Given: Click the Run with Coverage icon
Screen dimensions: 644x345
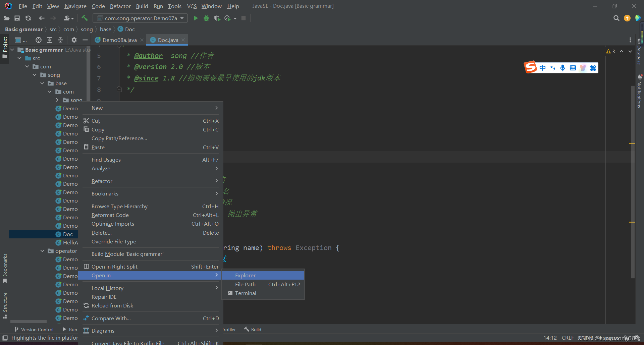Looking at the screenshot, I should tap(217, 18).
